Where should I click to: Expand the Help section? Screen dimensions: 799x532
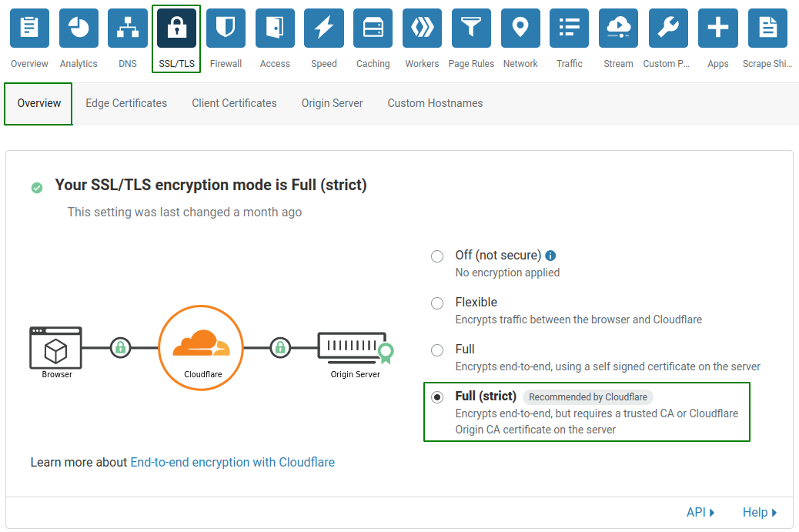click(759, 512)
